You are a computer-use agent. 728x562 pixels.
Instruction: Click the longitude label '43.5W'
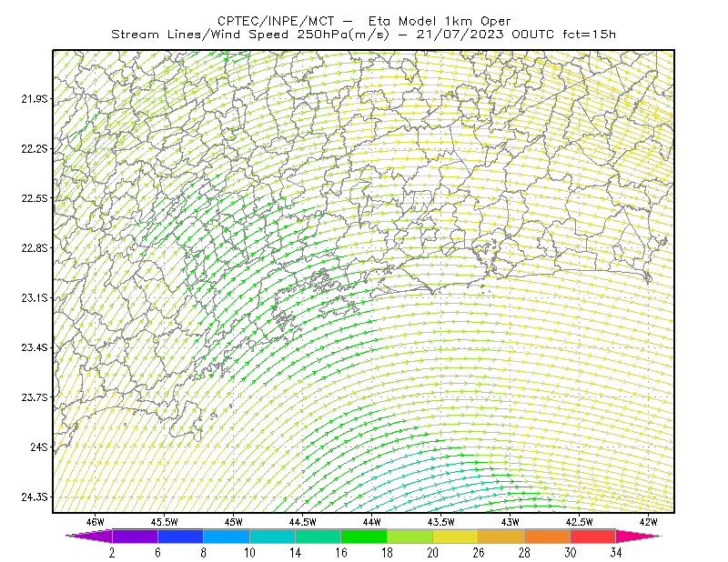click(x=441, y=522)
